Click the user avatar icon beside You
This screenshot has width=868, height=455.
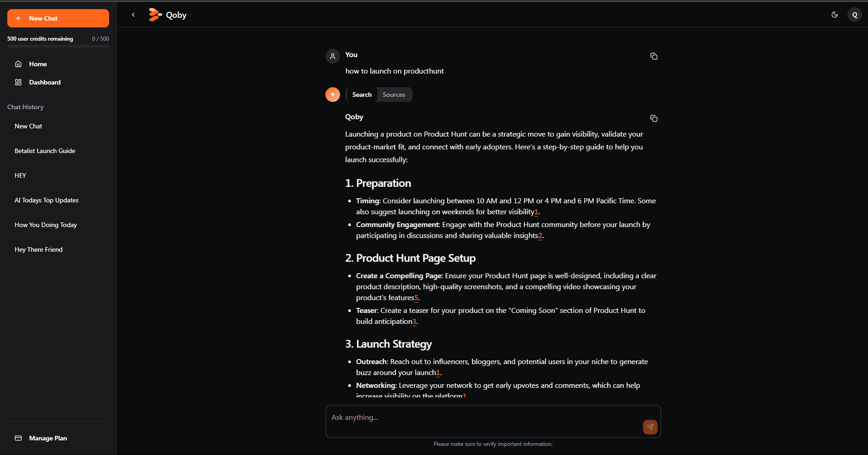[x=333, y=56]
